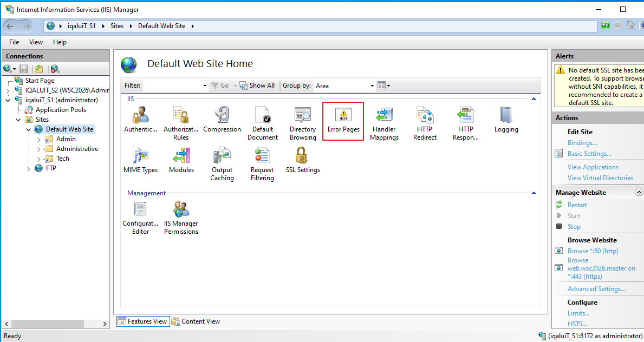
Task: Switch to the Content View tab
Action: point(196,321)
